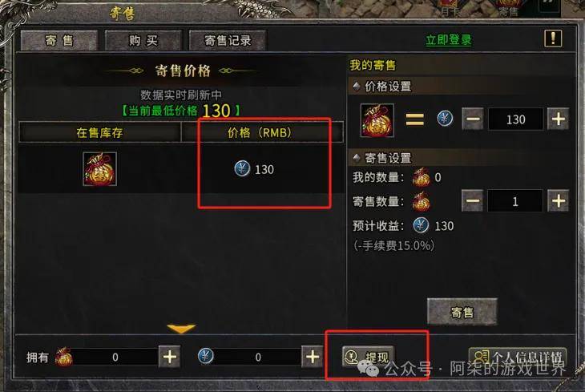The width and height of the screenshot is (585, 392).
Task: Open the 寄售记录 tab
Action: tap(228, 40)
